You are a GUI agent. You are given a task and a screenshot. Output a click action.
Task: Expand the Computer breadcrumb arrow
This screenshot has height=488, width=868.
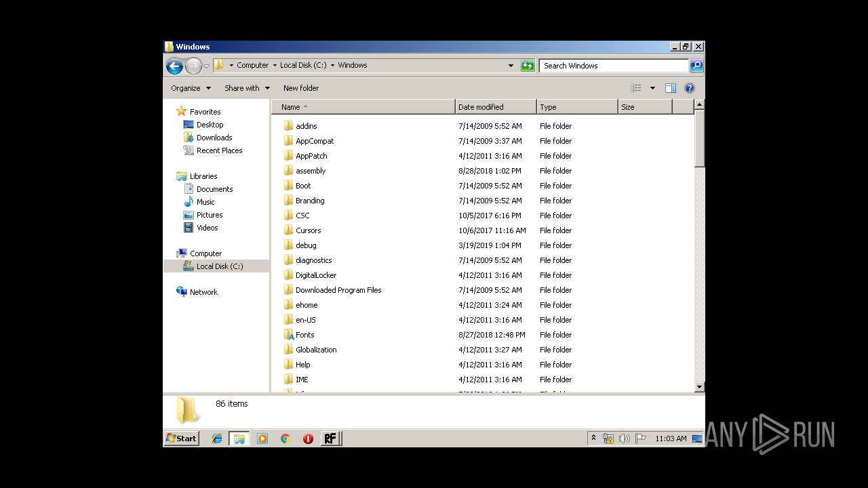[x=274, y=66]
